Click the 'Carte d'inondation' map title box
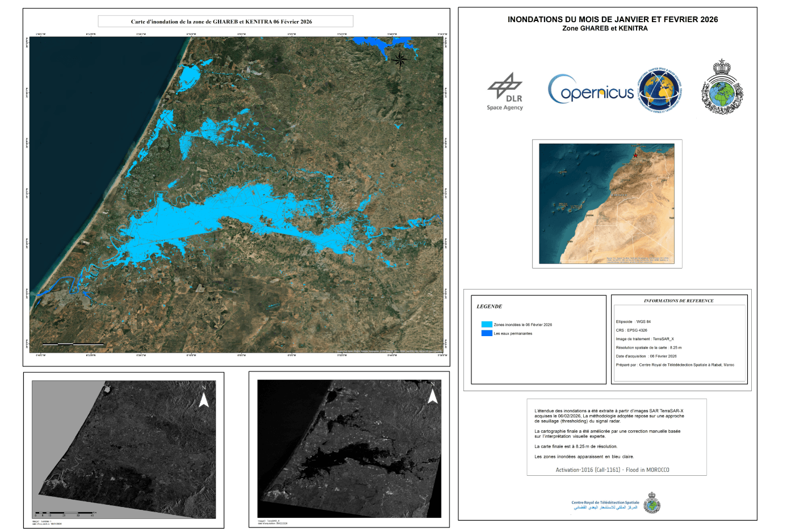The width and height of the screenshot is (787, 532). coord(225,22)
